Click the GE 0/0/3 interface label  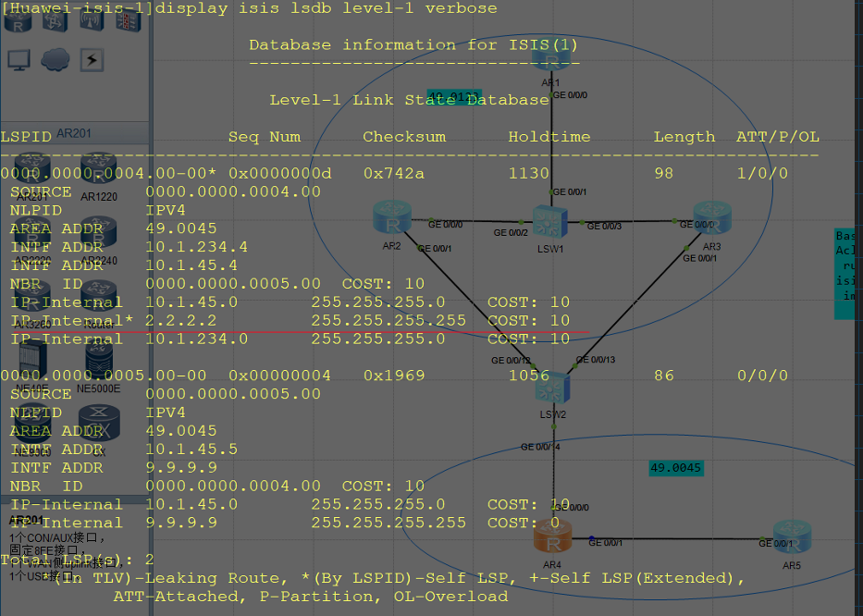tap(604, 227)
